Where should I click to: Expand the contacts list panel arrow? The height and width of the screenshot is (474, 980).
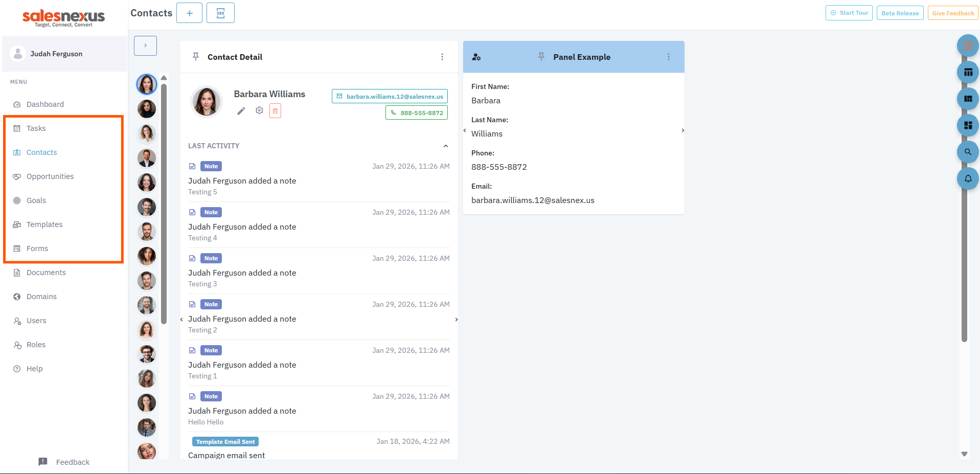(145, 46)
